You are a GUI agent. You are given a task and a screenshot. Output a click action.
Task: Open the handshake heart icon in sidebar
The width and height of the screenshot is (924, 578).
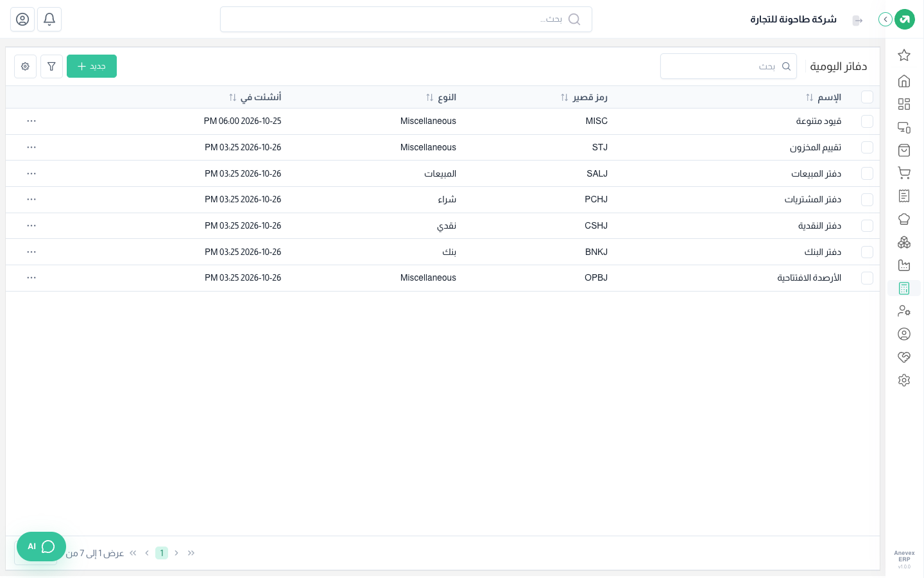point(904,357)
